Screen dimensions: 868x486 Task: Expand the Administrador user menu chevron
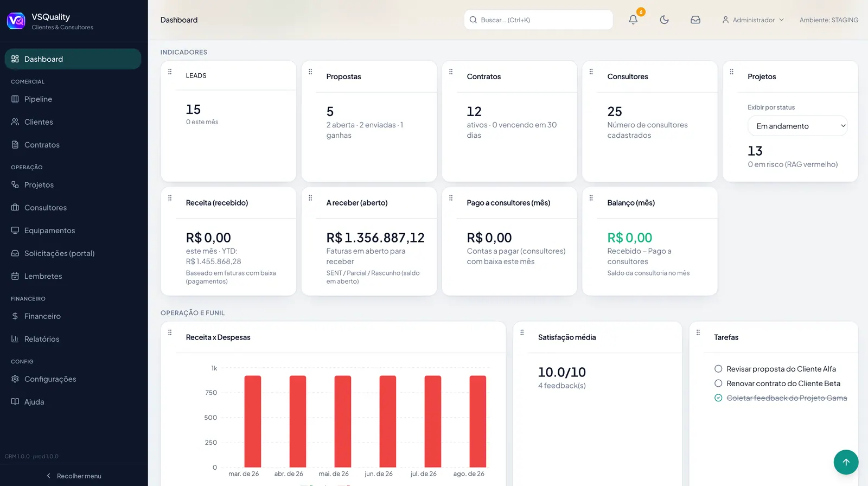782,20
